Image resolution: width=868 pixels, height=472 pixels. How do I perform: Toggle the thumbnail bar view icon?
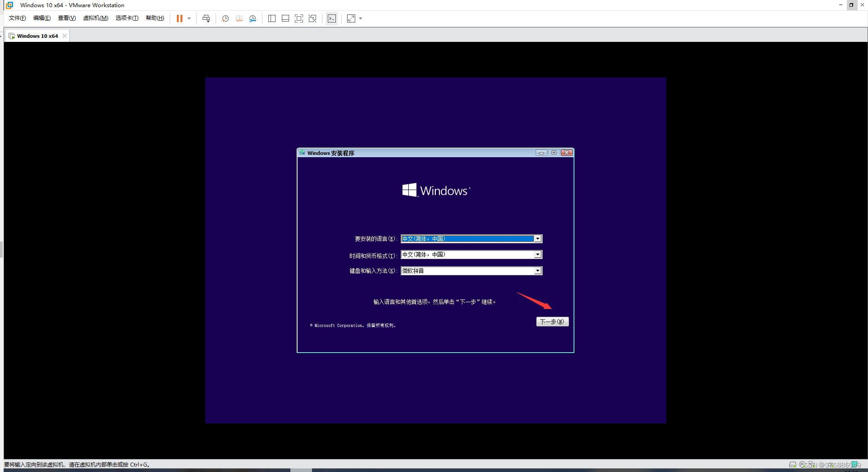285,18
